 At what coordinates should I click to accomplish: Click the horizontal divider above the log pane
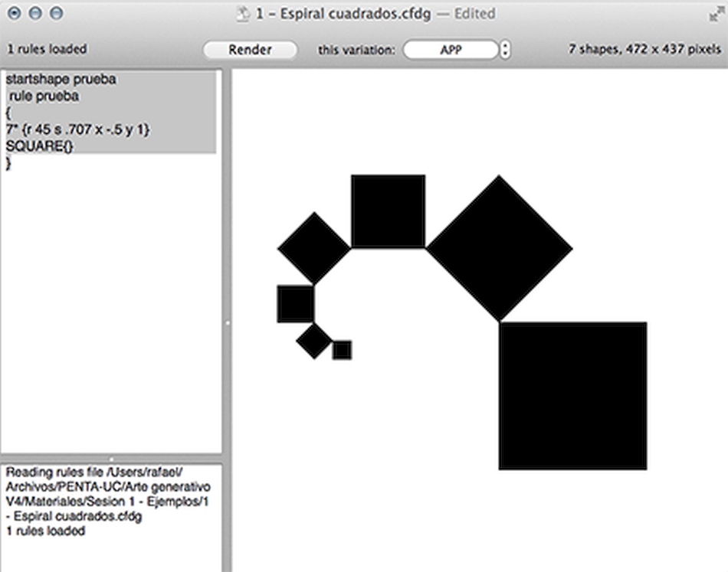coord(111,459)
